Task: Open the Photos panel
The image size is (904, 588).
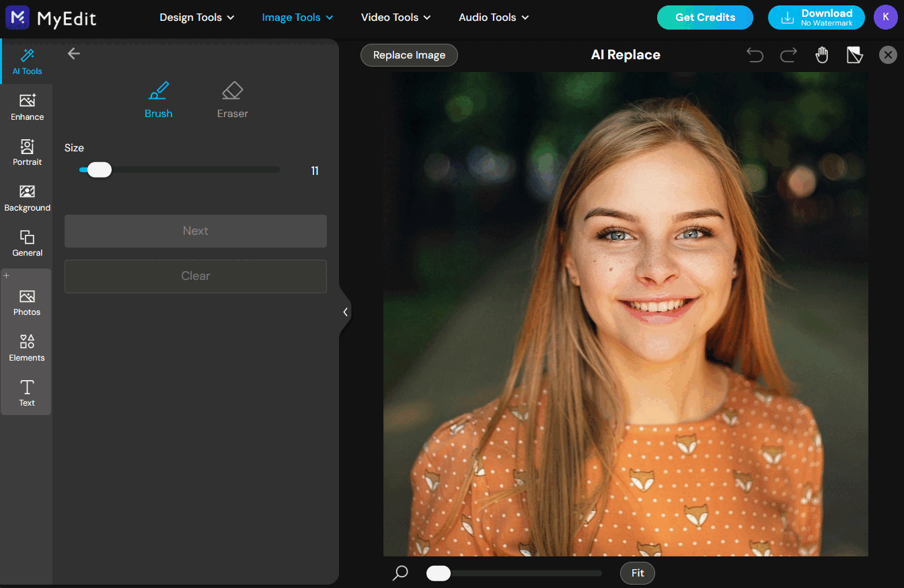Action: [x=27, y=303]
